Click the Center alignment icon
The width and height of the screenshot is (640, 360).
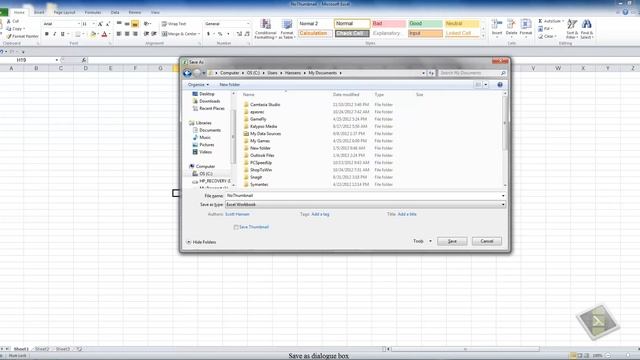[127, 34]
